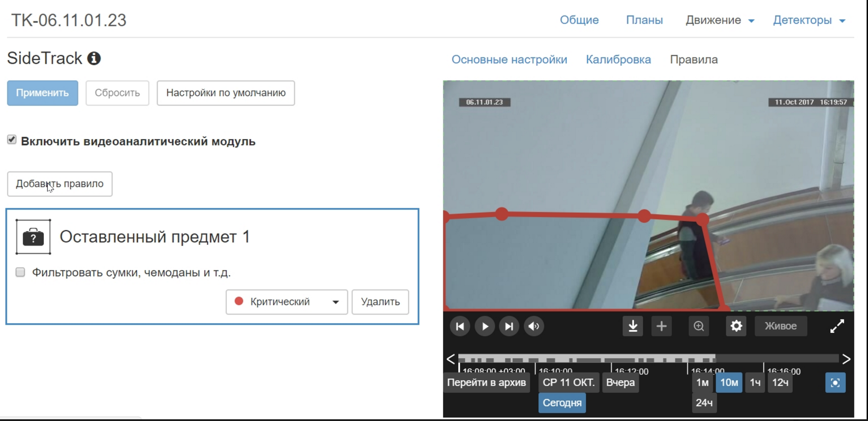The height and width of the screenshot is (421, 868).
Task: Click Добавить правило button
Action: [60, 184]
